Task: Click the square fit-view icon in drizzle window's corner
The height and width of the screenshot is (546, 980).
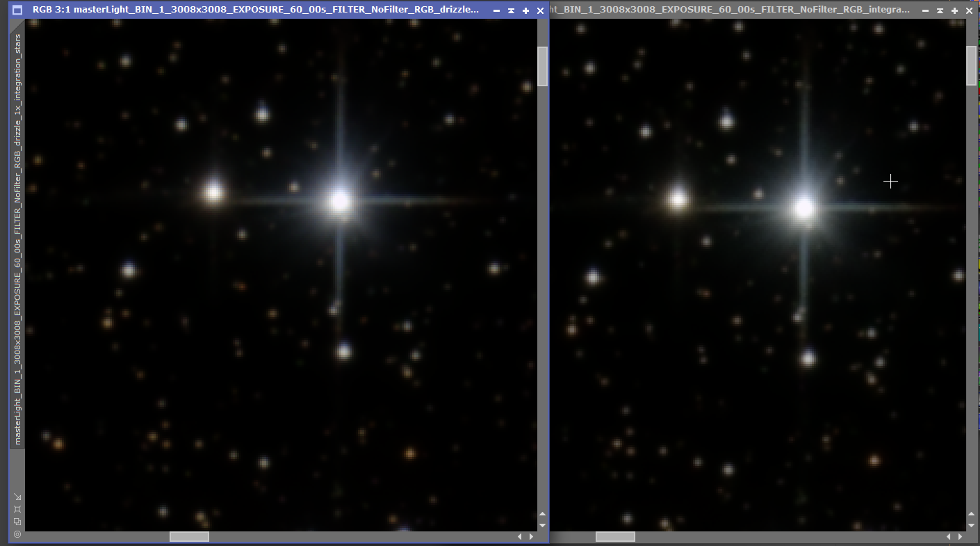Action: 17,509
